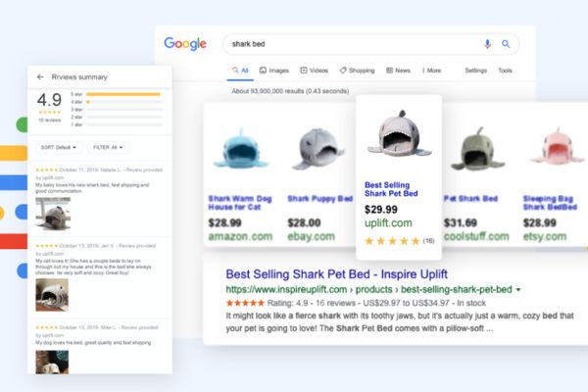The height and width of the screenshot is (392, 588).
Task: Click the five-star rating on uplift.com card
Action: [x=392, y=241]
